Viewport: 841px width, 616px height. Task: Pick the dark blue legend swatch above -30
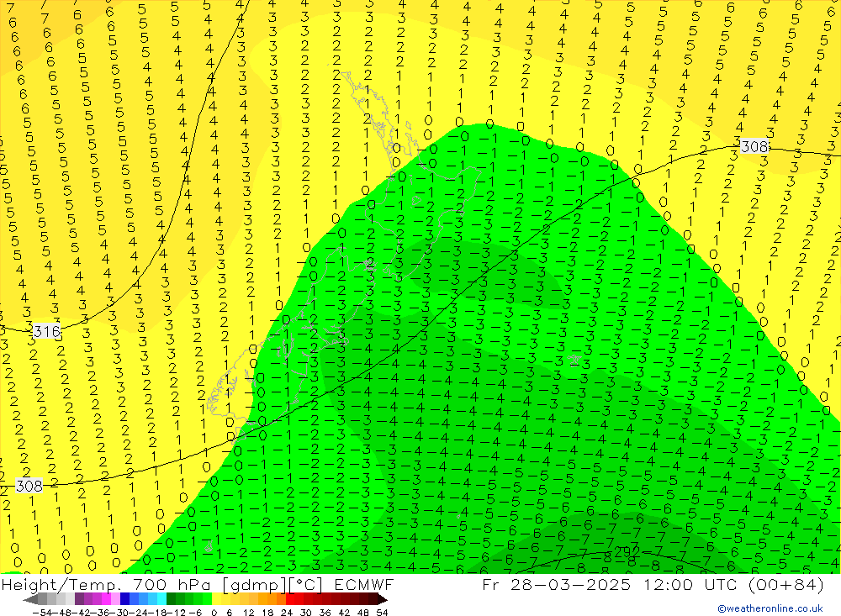point(124,599)
